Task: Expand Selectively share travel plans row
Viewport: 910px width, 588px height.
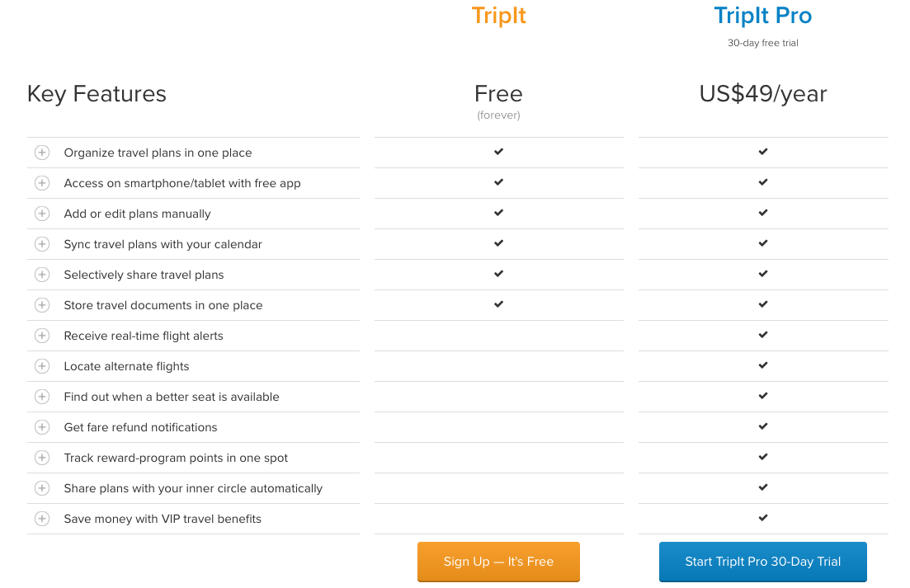Action: (42, 275)
